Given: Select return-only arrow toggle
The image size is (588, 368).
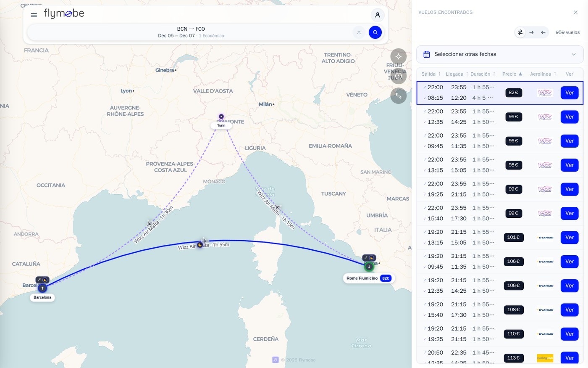Looking at the screenshot, I should (543, 32).
